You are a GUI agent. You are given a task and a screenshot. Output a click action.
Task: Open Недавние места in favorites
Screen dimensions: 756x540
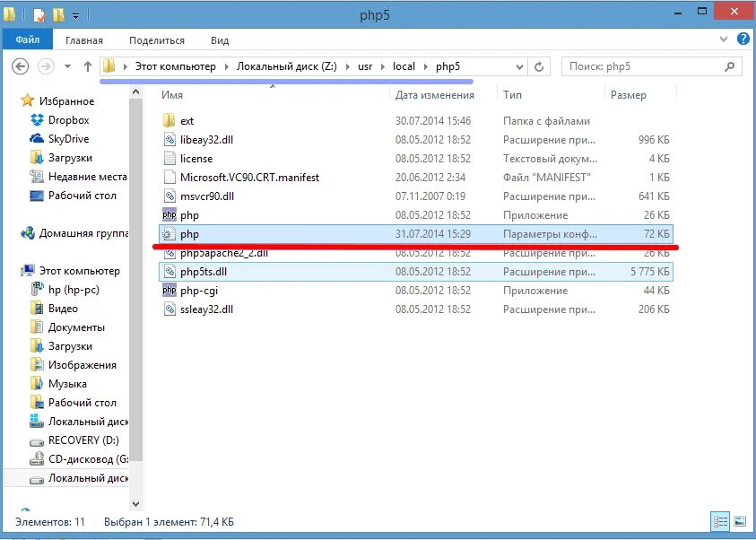(x=87, y=177)
